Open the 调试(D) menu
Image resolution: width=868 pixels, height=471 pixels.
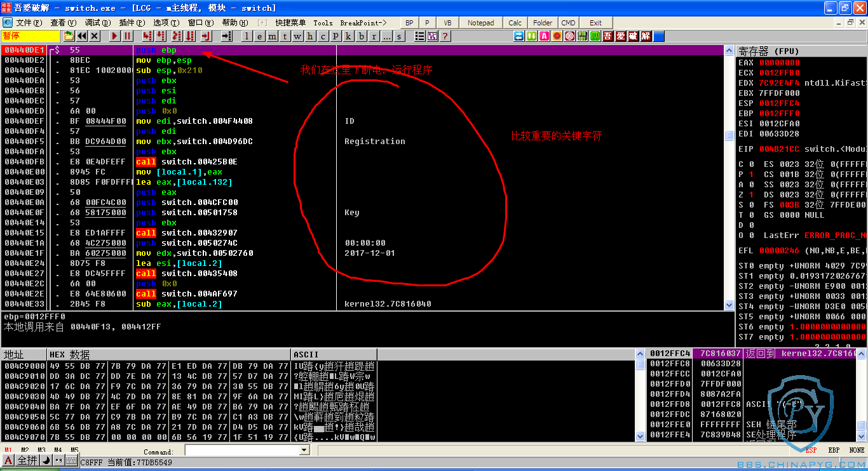(98, 23)
